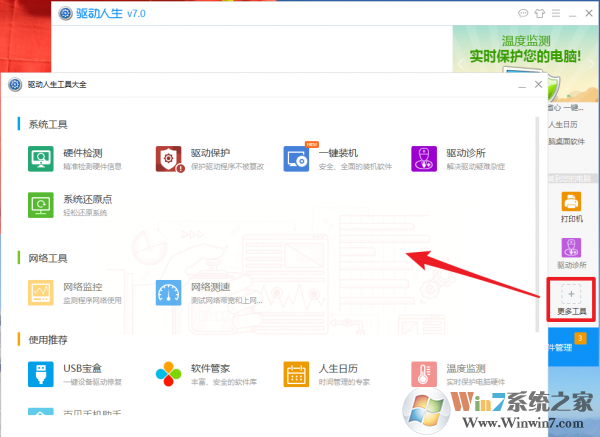
Task: Click the USB宝盒 title text
Action: pyautogui.click(x=83, y=369)
